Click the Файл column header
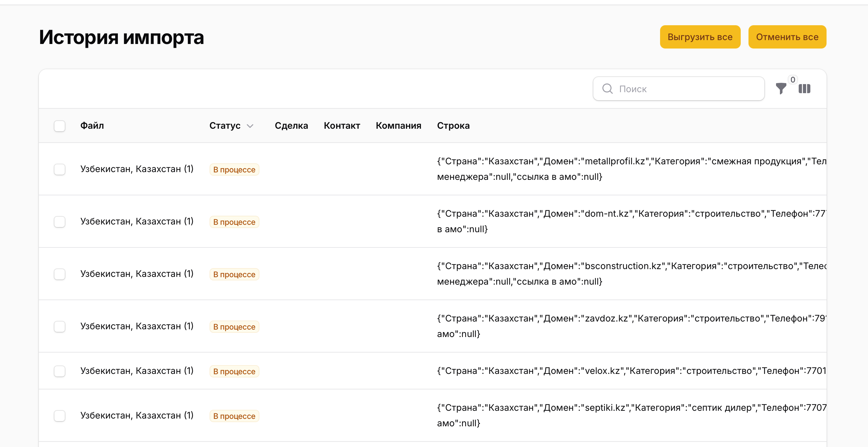868x447 pixels. [x=92, y=125]
